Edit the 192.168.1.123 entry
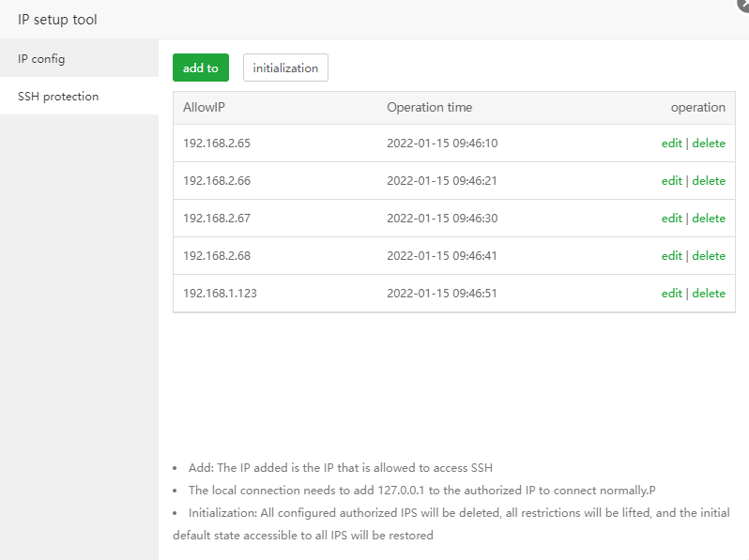 [671, 294]
